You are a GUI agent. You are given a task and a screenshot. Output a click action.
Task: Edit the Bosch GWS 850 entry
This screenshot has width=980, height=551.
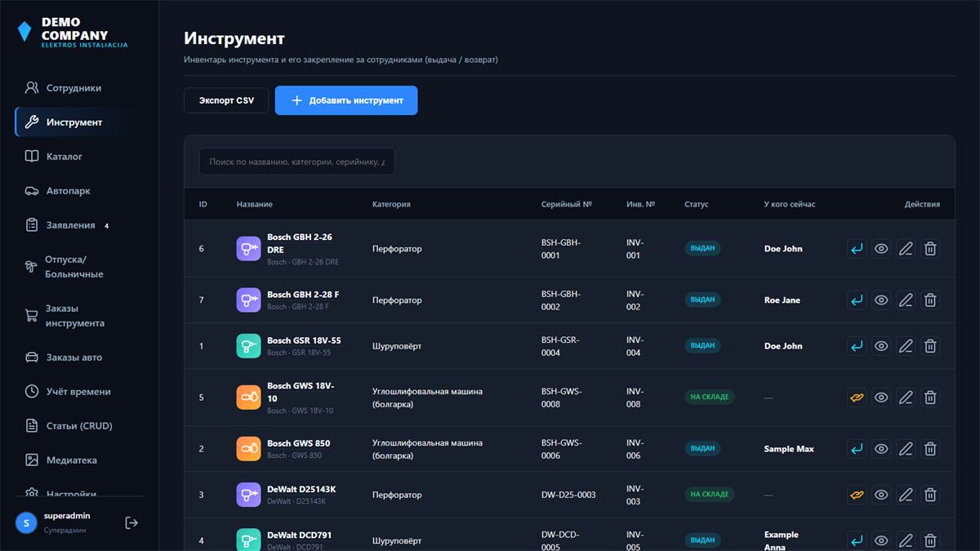click(x=906, y=449)
